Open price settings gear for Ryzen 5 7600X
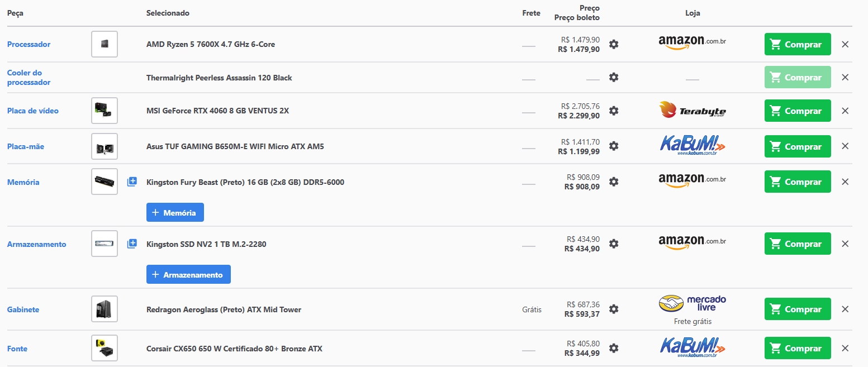868x367 pixels. point(614,44)
